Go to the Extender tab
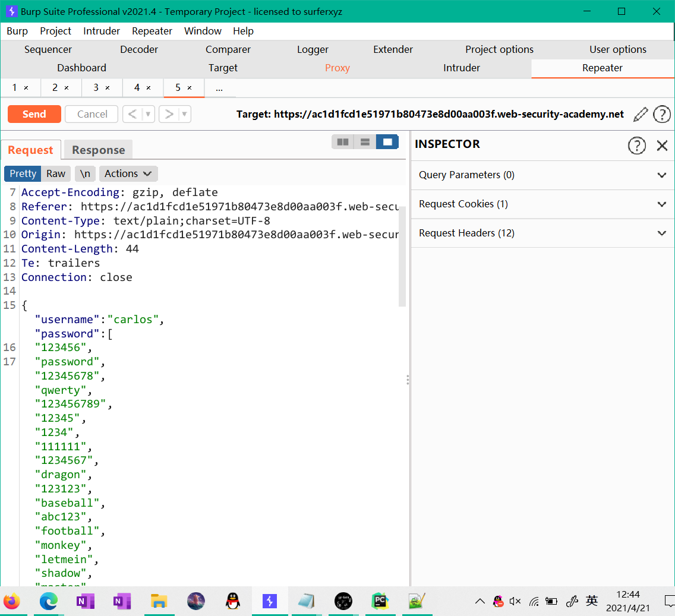Screen dimensions: 675x616 click(393, 49)
